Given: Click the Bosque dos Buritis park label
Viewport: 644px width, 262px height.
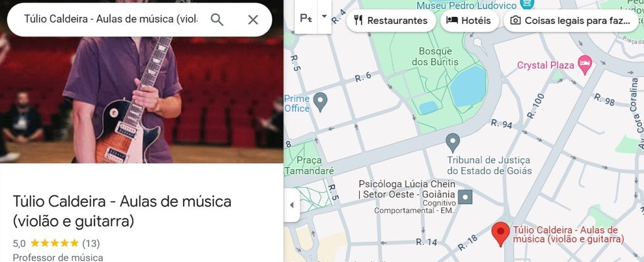Looking at the screenshot, I should [435, 57].
